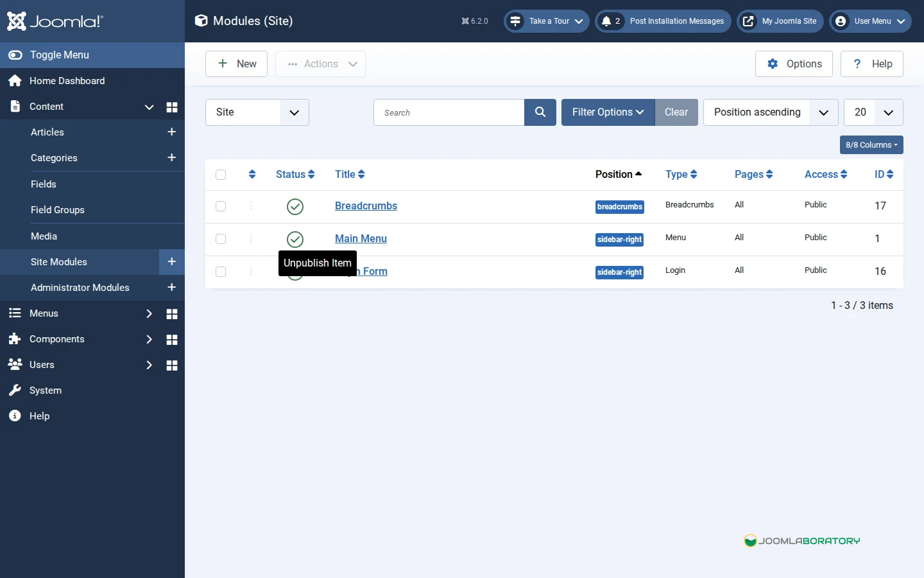Open the Content dashboard grid icon
924x578 pixels.
(x=172, y=107)
